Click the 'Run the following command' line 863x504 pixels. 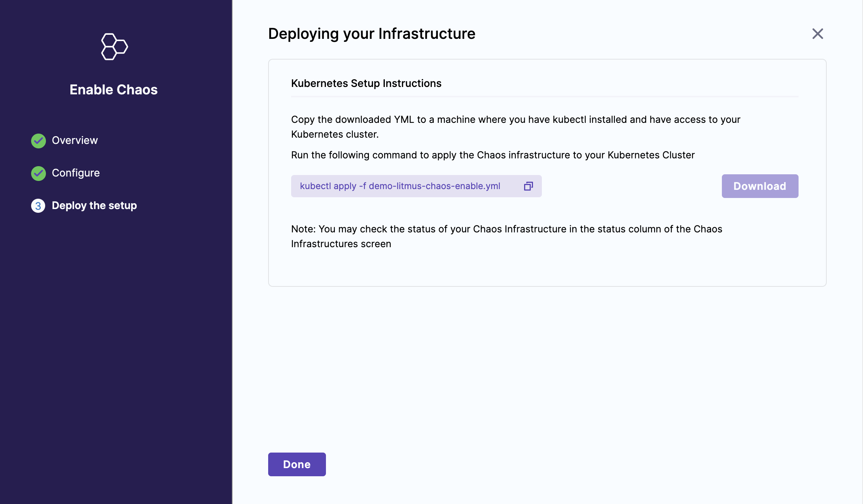pos(493,155)
